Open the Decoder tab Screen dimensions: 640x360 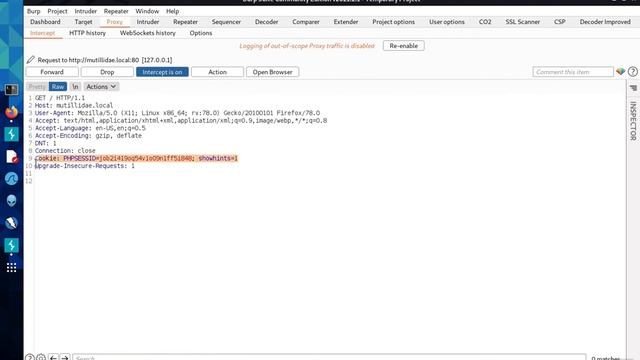266,22
